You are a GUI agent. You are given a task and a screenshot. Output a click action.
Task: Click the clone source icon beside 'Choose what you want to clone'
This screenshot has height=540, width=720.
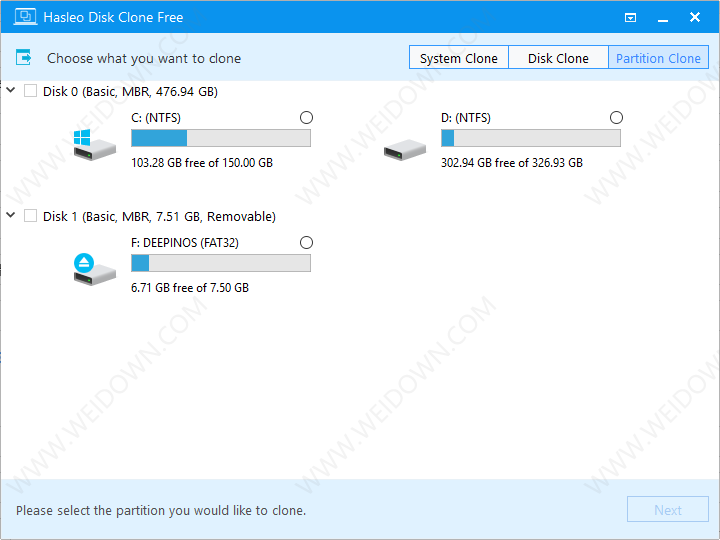pyautogui.click(x=23, y=57)
